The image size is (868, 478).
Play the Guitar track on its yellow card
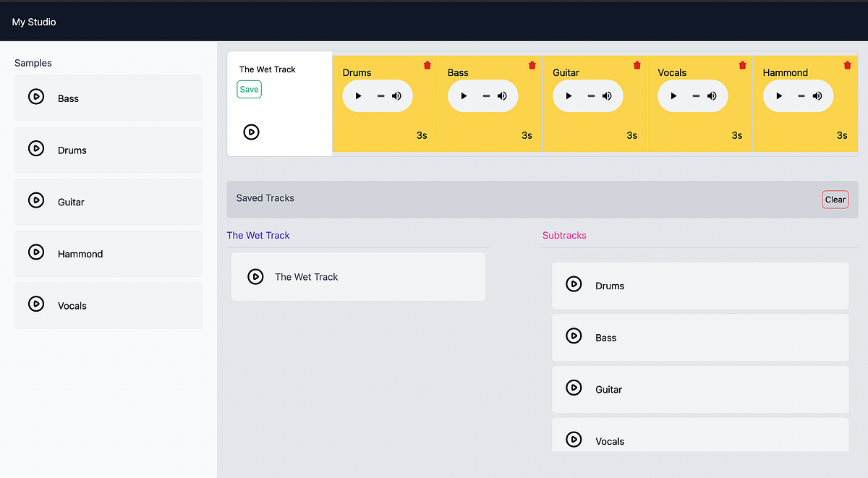[x=569, y=95]
